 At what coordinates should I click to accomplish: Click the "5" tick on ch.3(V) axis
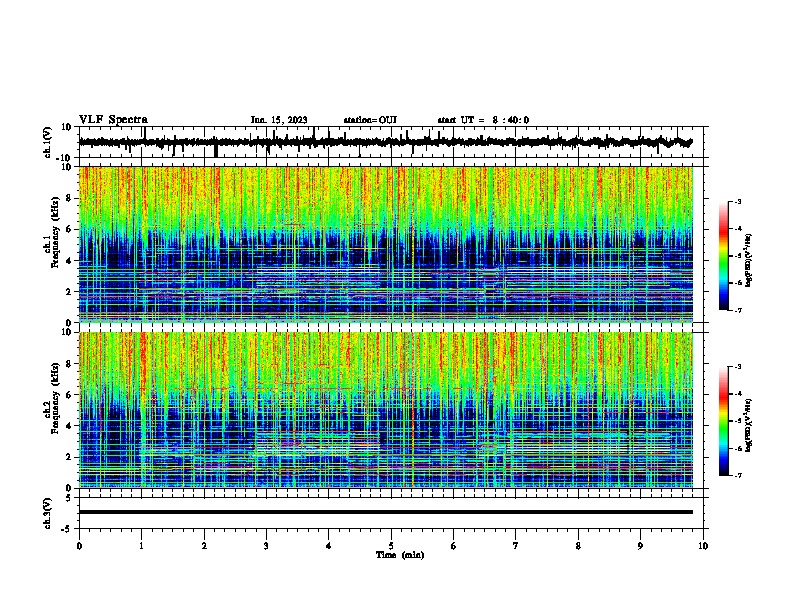point(70,498)
